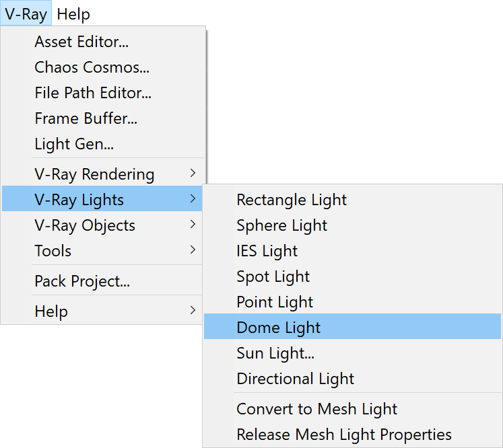Create a Rectangle Light
The height and width of the screenshot is (448, 503).
tap(352, 200)
